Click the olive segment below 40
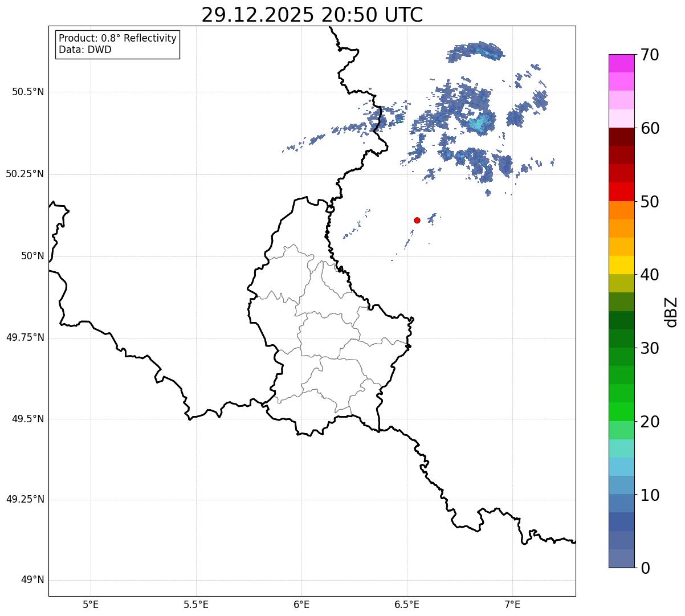The image size is (685, 616). 621,283
